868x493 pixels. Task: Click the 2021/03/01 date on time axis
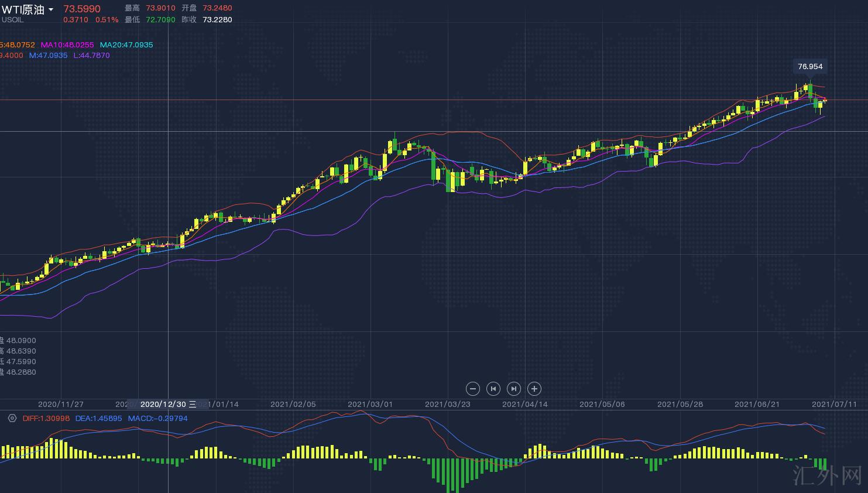click(370, 404)
